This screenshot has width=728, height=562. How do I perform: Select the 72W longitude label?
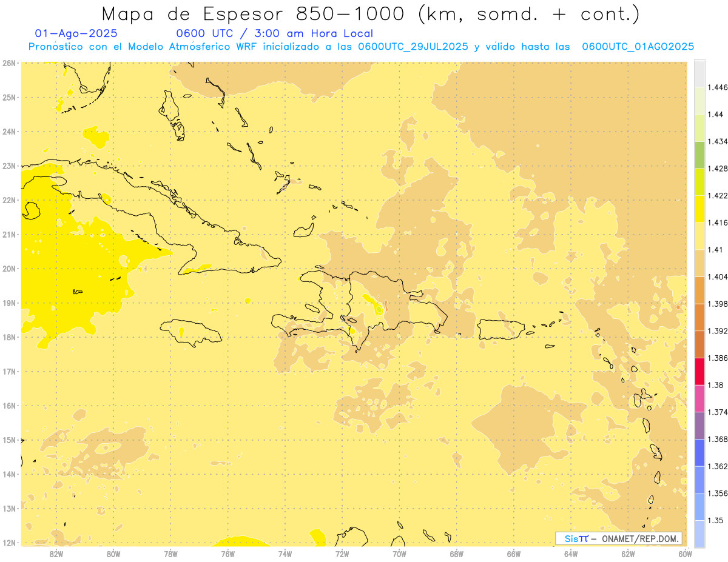tap(342, 554)
